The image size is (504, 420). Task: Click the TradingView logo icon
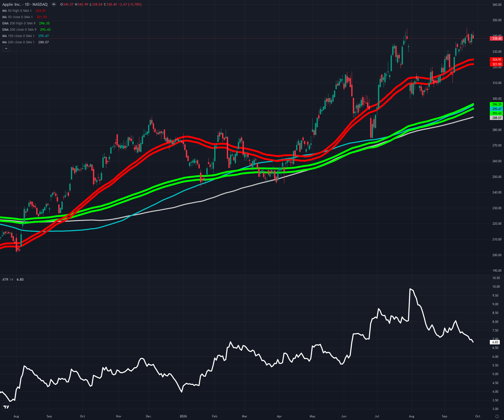[6, 407]
